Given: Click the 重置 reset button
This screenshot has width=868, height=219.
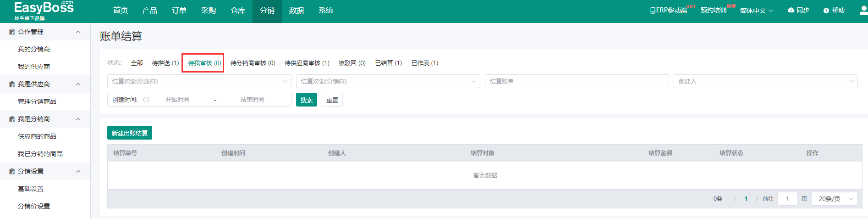Looking at the screenshot, I should 332,100.
